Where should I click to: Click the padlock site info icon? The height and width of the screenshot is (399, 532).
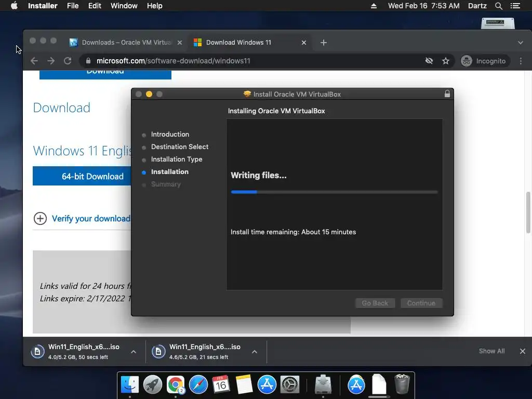click(x=88, y=61)
